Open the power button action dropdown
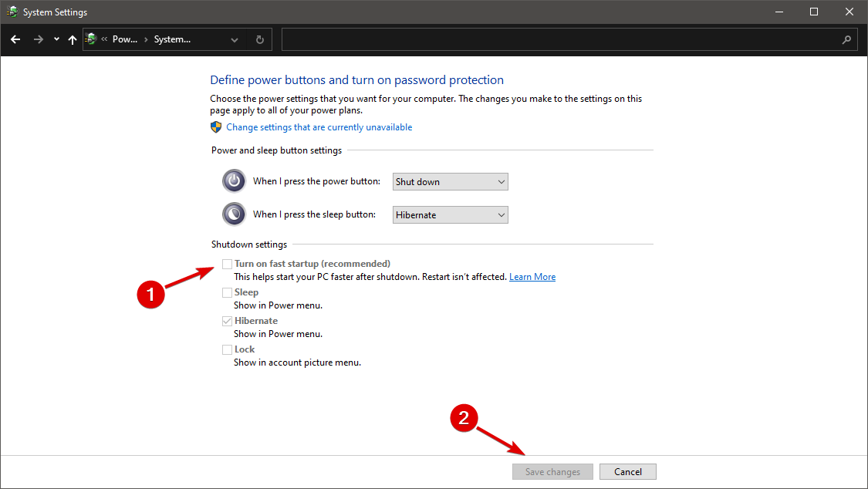This screenshot has width=868, height=489. pyautogui.click(x=450, y=181)
